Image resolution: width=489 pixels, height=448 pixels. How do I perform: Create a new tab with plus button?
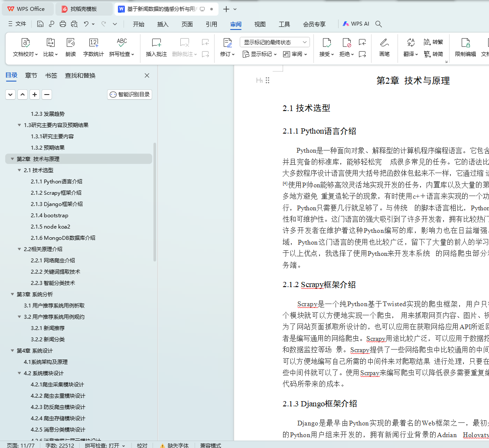(226, 9)
